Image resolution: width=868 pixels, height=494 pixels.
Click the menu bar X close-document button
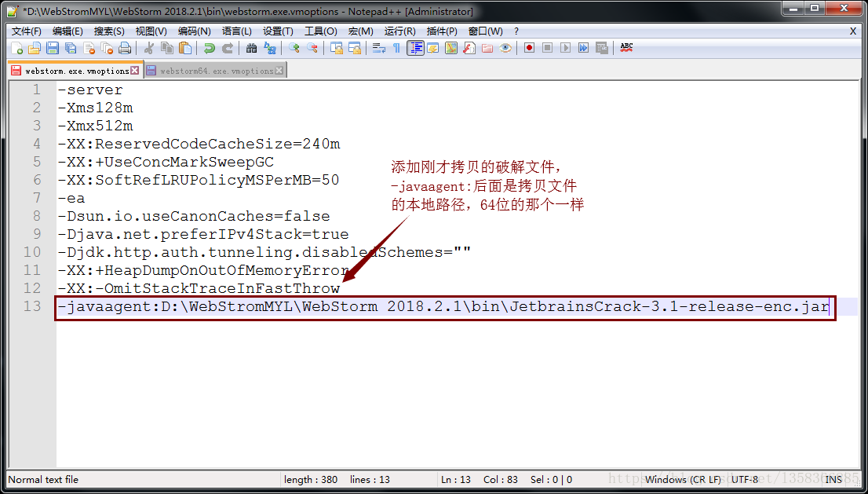[x=853, y=31]
